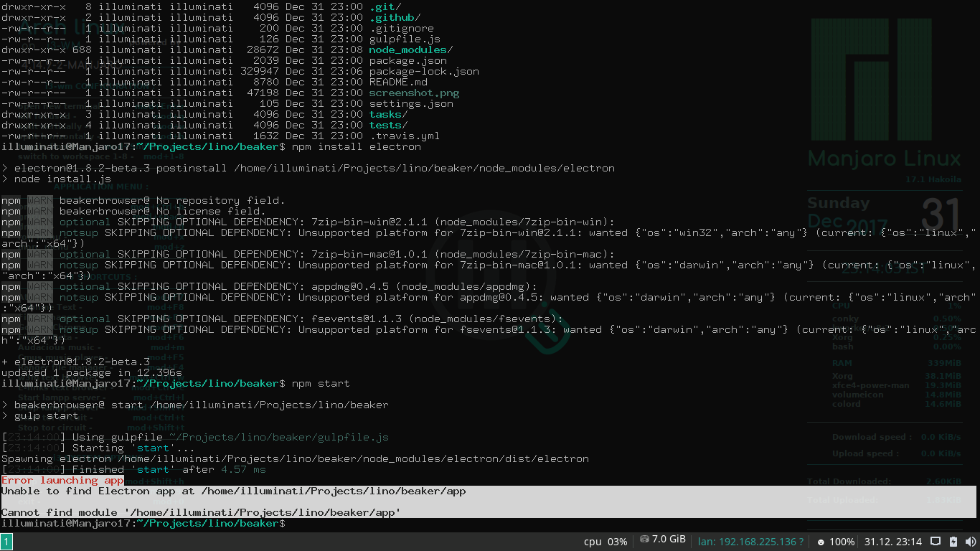Click the 329947 file size value
Viewport: 980px width, 551px height.
pos(259,71)
